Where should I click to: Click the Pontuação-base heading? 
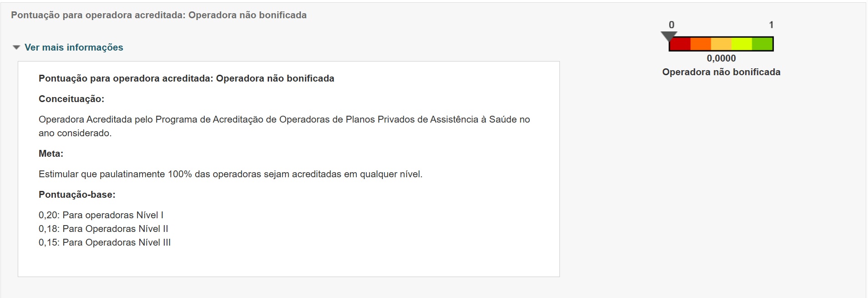point(77,195)
